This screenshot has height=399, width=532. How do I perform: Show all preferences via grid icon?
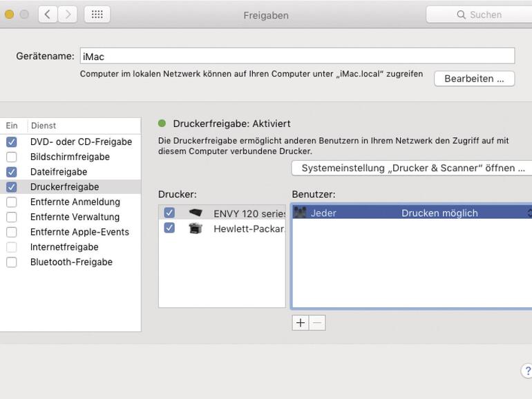point(97,14)
